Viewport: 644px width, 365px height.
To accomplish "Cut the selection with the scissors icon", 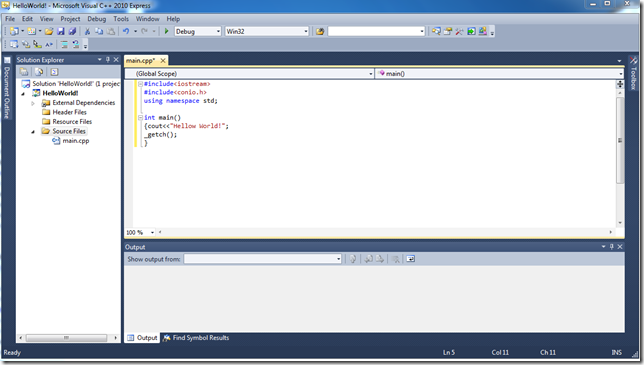I will (87, 31).
